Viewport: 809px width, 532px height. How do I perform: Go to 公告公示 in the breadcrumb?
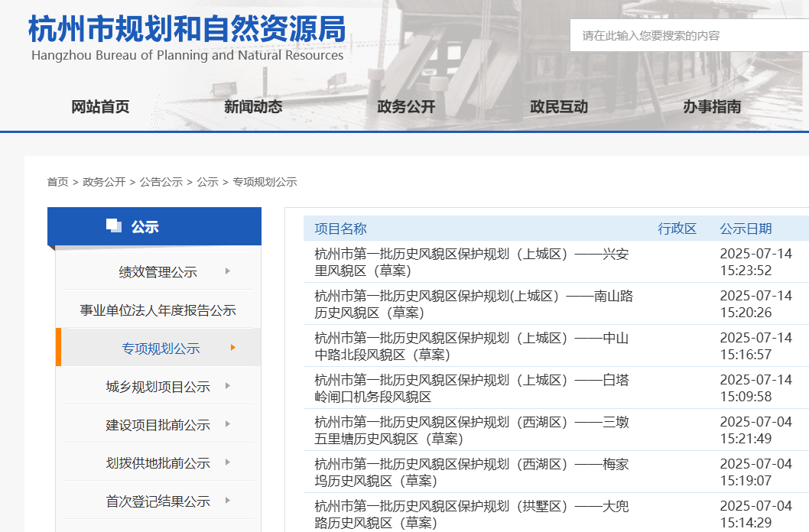pos(161,182)
